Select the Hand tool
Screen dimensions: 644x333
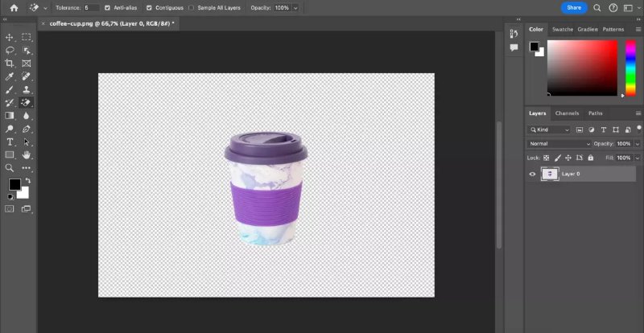click(27, 154)
